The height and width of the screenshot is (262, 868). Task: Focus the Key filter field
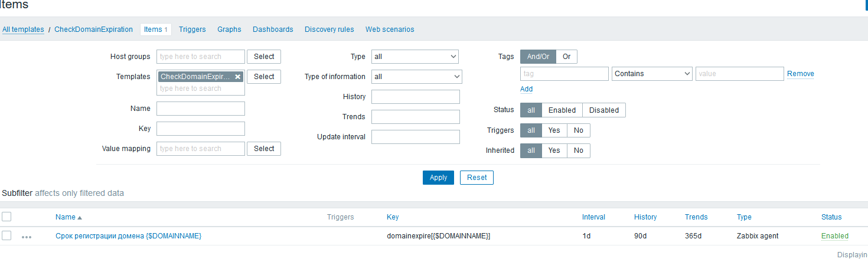[201, 129]
